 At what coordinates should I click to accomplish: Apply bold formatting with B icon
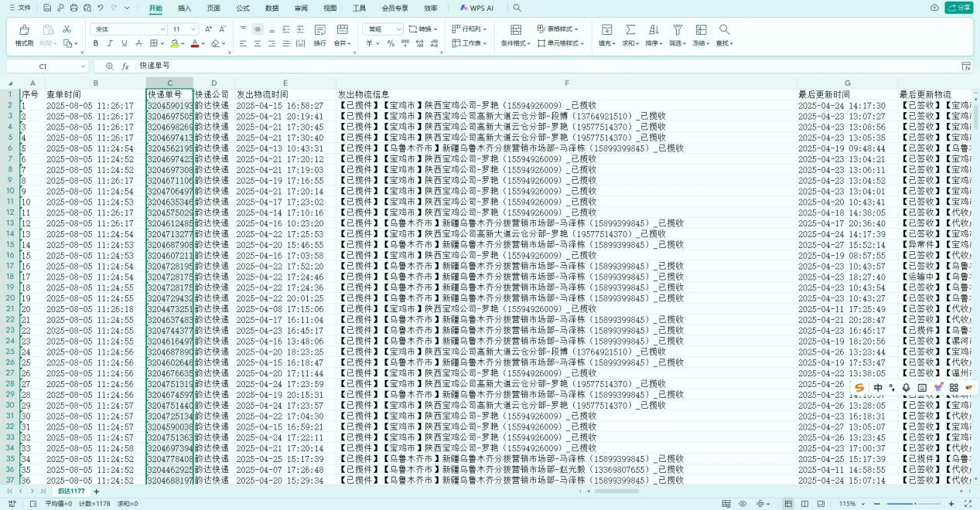(x=97, y=43)
